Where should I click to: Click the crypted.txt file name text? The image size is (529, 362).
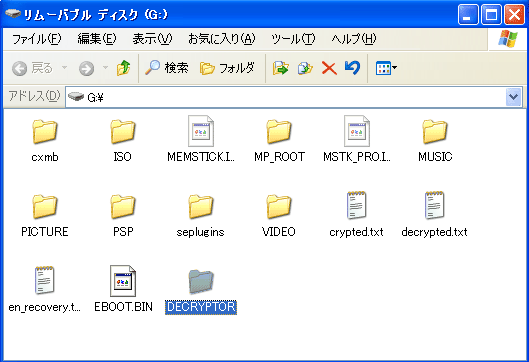pos(357,232)
